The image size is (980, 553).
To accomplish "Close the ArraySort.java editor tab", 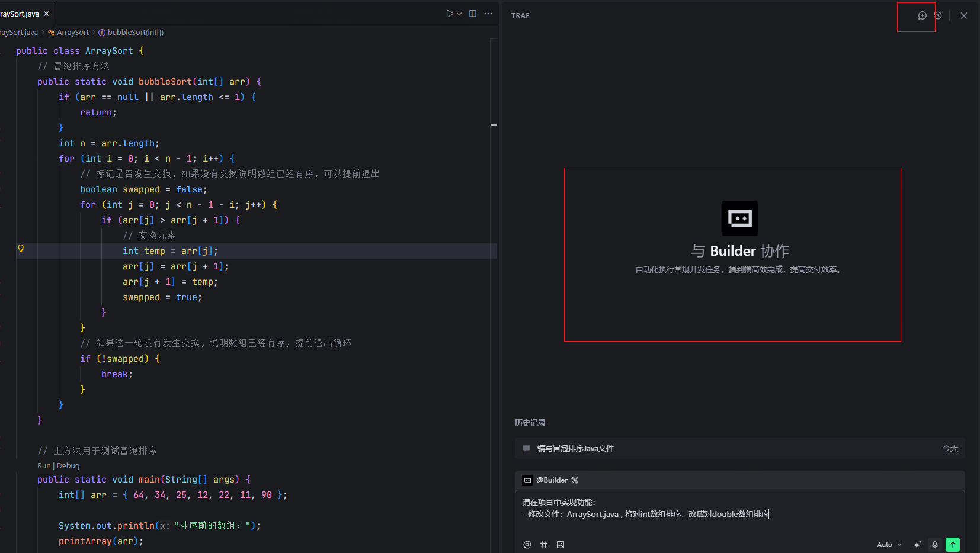I will (46, 14).
